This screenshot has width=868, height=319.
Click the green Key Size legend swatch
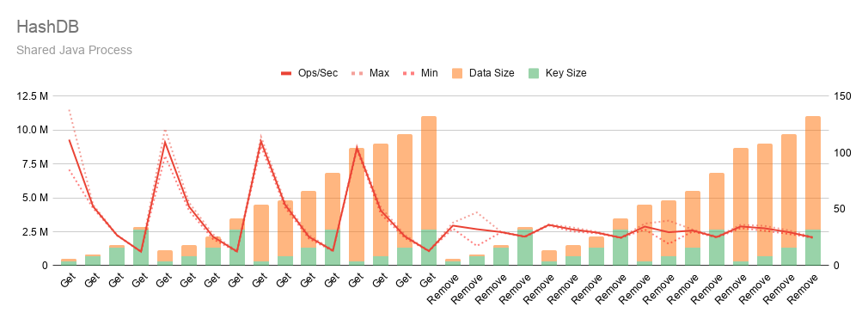pos(534,73)
